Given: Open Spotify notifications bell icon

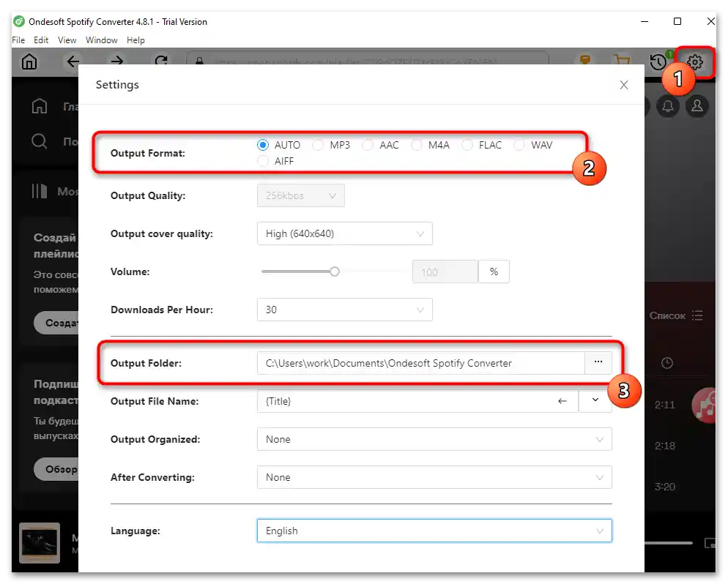Looking at the screenshot, I should (x=668, y=106).
